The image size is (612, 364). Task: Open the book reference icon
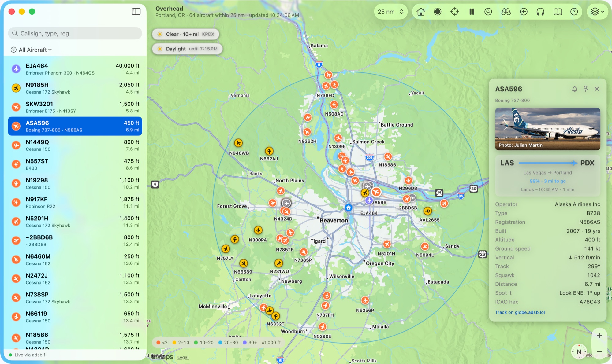[558, 12]
